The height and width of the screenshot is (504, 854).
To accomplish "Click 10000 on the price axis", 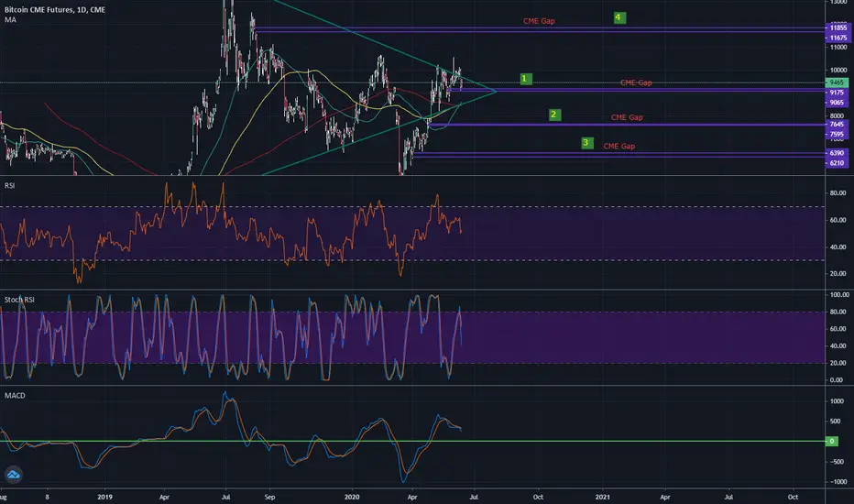I will (838, 71).
